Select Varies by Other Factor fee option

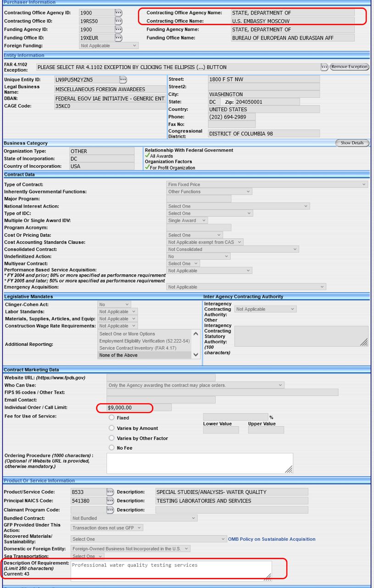112,438
